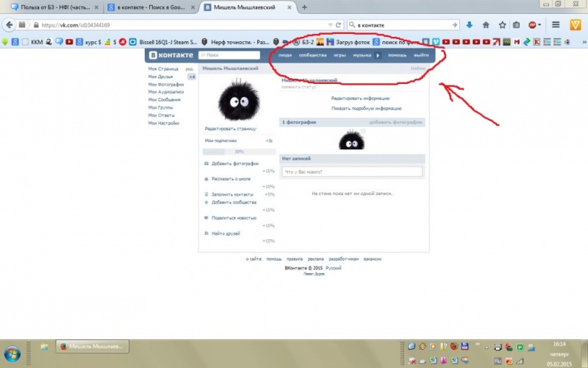Click the 'Редактировать информацию' link
The width and height of the screenshot is (588, 368).
point(360,99)
